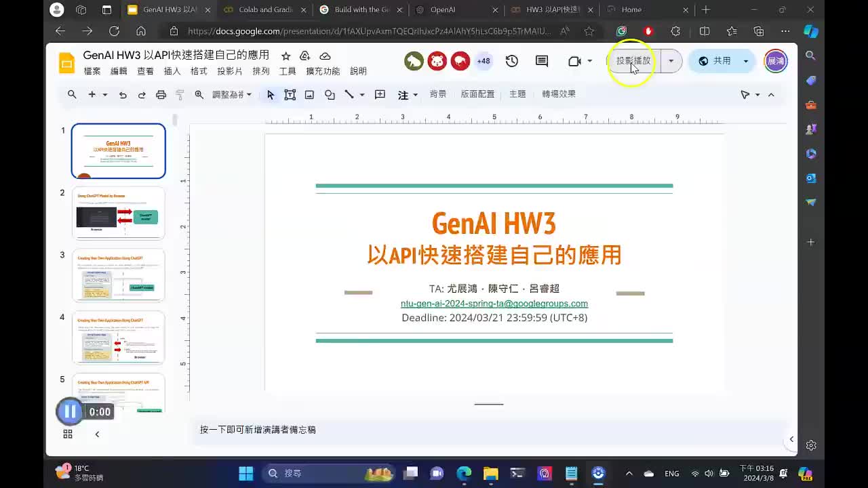Redo the last action

tap(142, 95)
